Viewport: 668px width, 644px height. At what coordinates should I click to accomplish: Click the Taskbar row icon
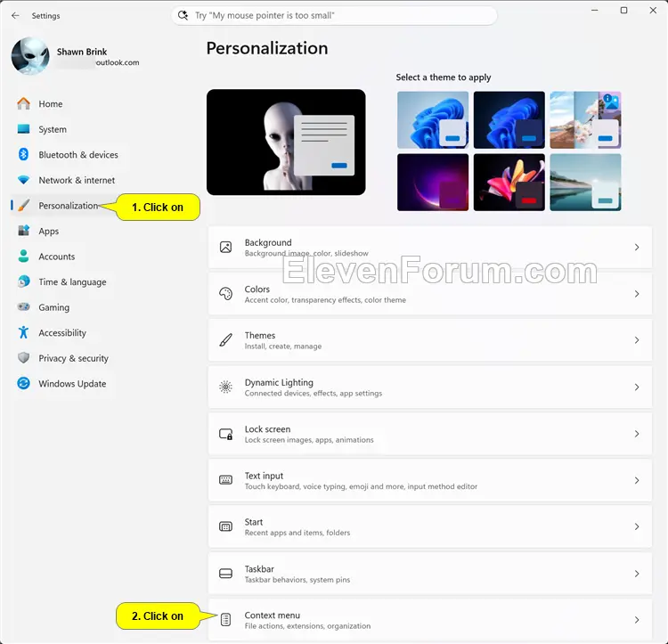coord(226,574)
